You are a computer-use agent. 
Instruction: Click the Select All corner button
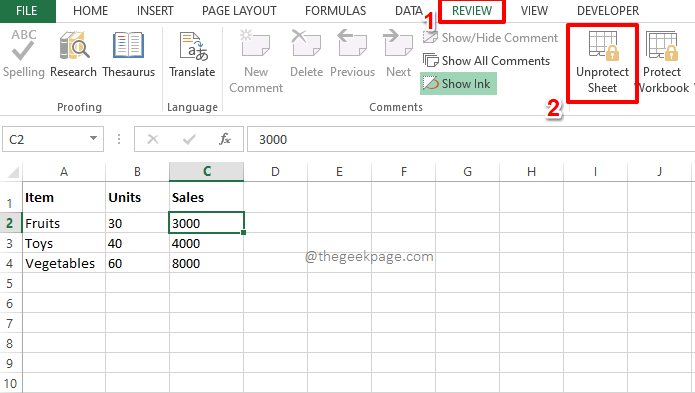[x=12, y=172]
